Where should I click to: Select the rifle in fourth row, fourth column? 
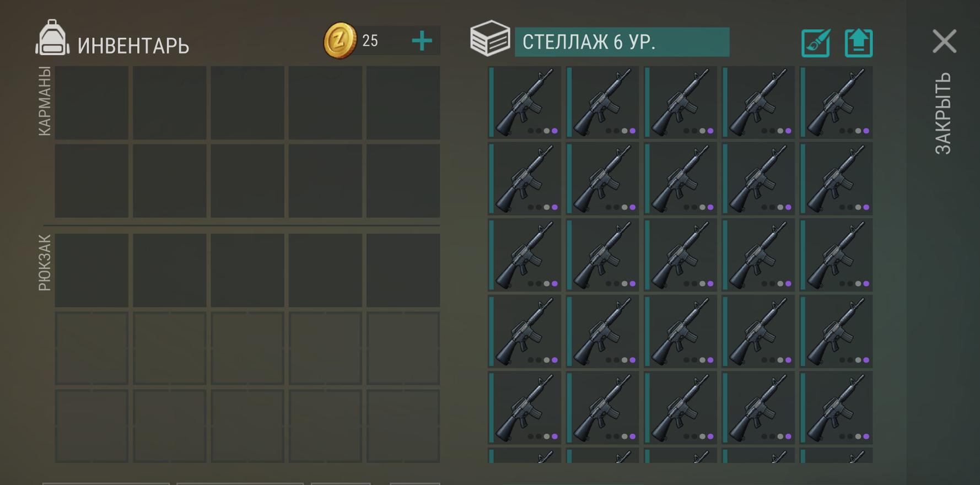click(758, 331)
